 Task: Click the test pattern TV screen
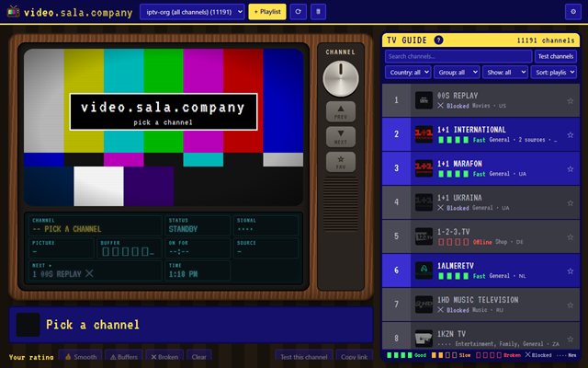[x=164, y=127]
